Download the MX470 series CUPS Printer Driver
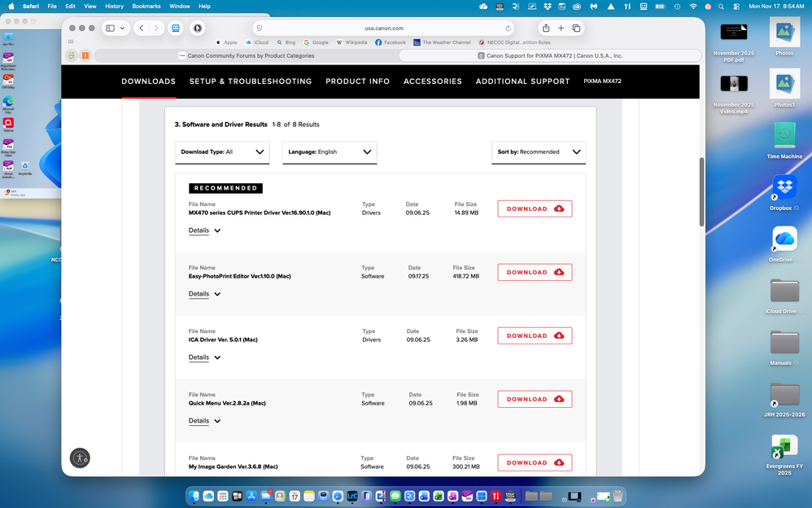 535,208
